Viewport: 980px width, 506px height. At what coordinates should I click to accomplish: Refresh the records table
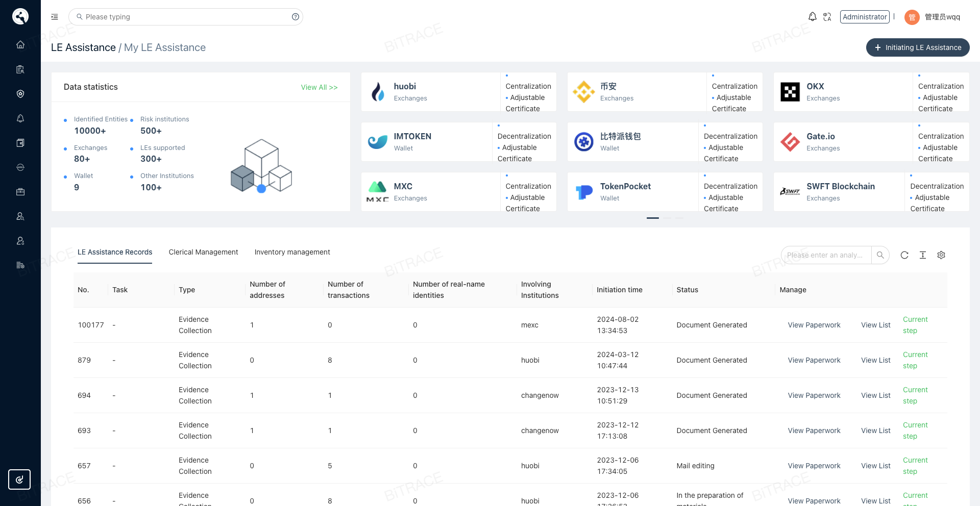[904, 255]
